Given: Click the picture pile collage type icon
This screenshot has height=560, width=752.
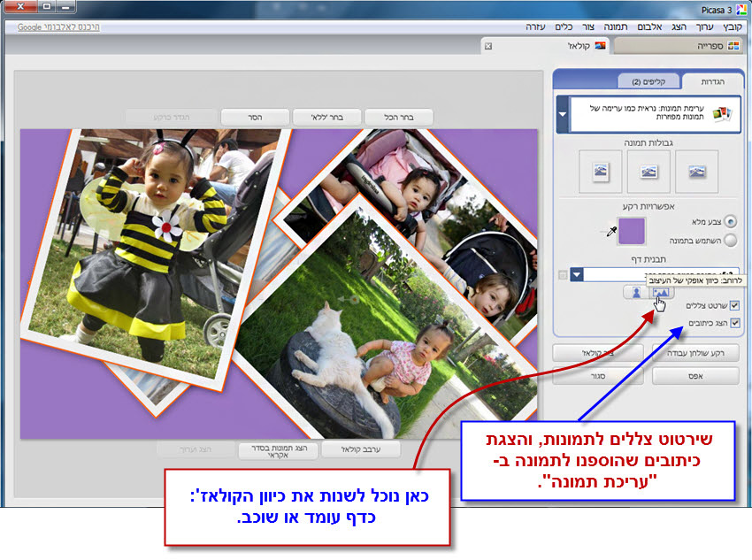Looking at the screenshot, I should coord(721,114).
